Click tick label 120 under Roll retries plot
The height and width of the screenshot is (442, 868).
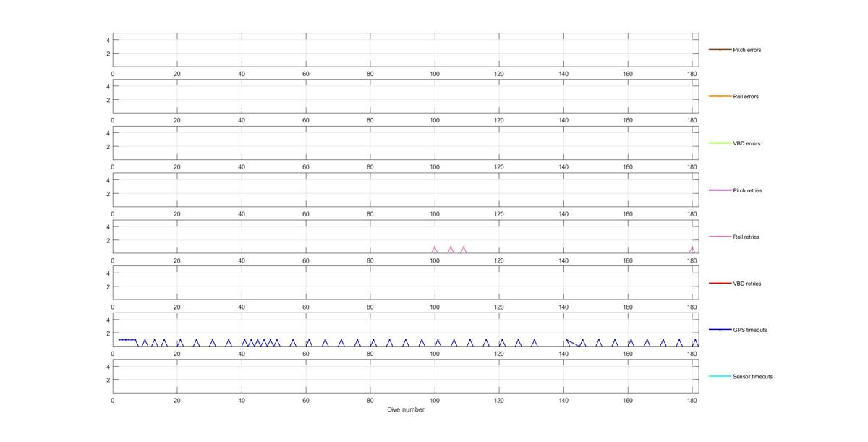[x=499, y=260]
